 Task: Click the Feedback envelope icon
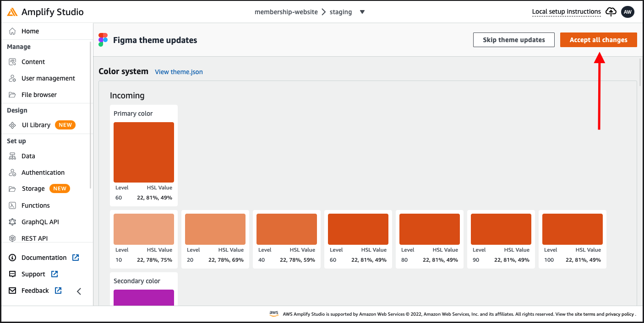click(x=12, y=291)
